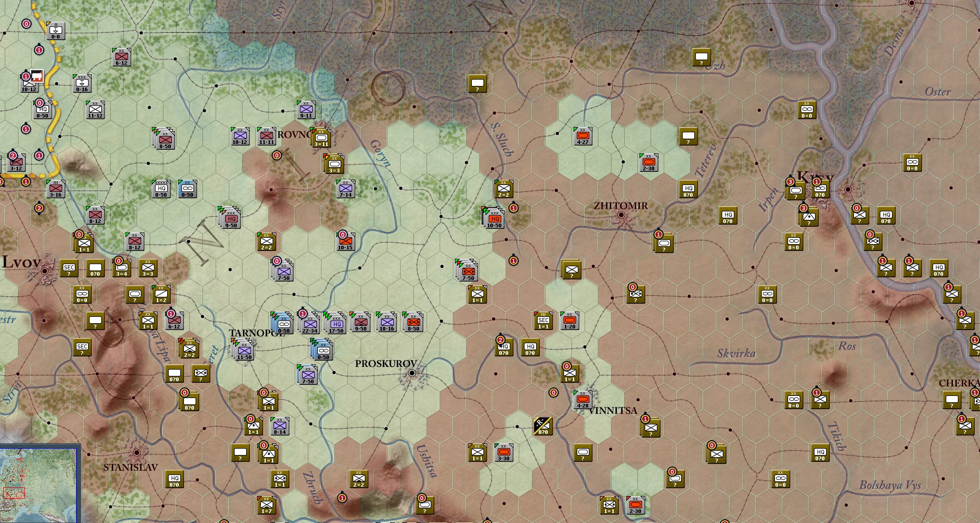Select the 9-50 infantry division beside HQ 17-50

(x=361, y=323)
